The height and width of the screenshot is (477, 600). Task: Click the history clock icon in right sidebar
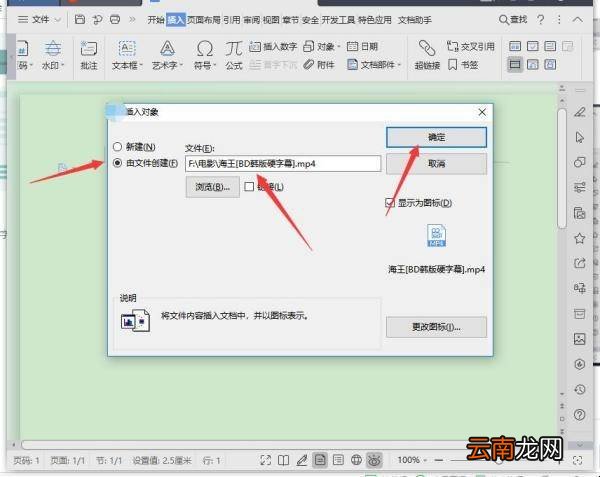(x=580, y=389)
